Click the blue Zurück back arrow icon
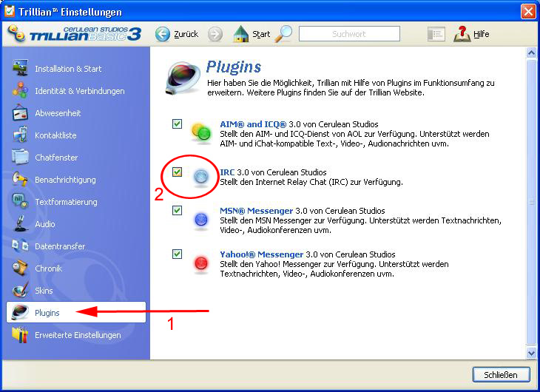This screenshot has height=392, width=540. [x=163, y=34]
